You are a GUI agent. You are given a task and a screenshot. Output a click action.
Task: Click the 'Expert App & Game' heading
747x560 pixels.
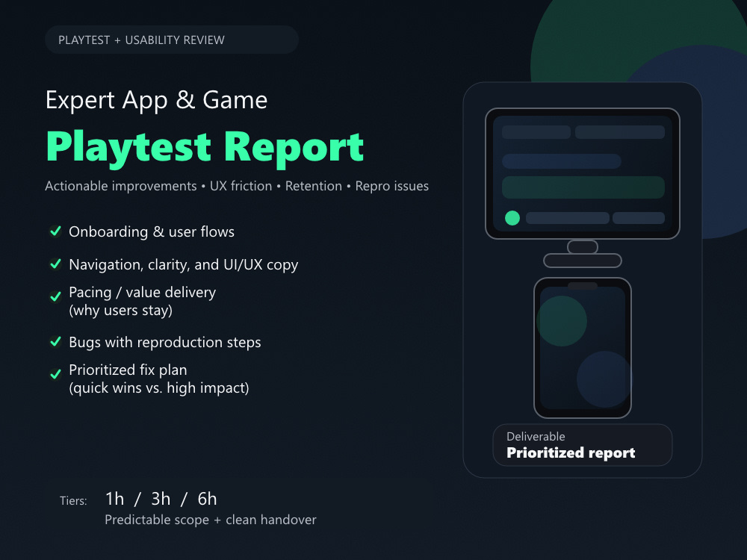[156, 101]
